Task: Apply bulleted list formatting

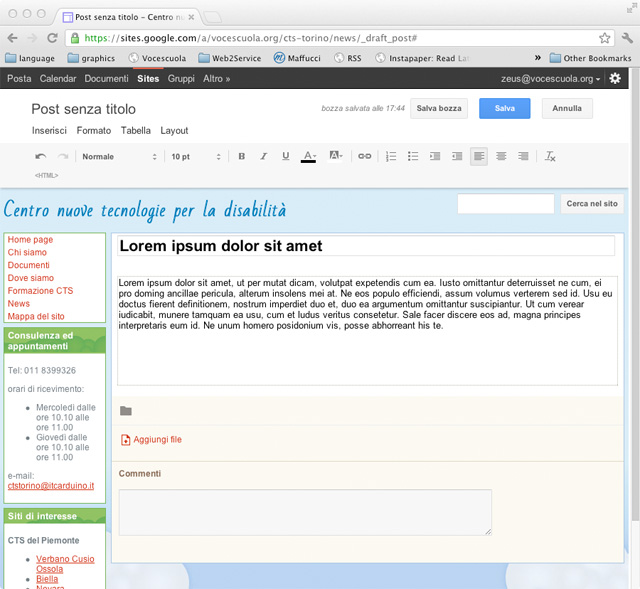Action: click(413, 157)
